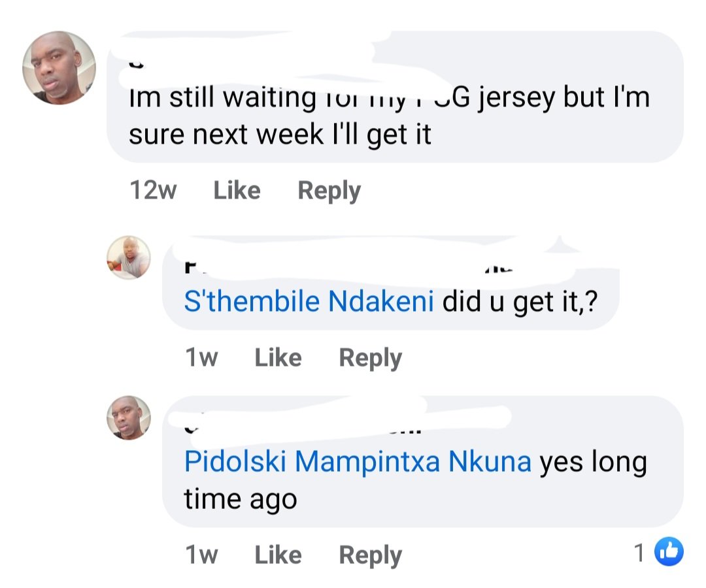Open avatar beside 'did u get it' reply
This screenshot has width=706, height=588.
(x=129, y=257)
